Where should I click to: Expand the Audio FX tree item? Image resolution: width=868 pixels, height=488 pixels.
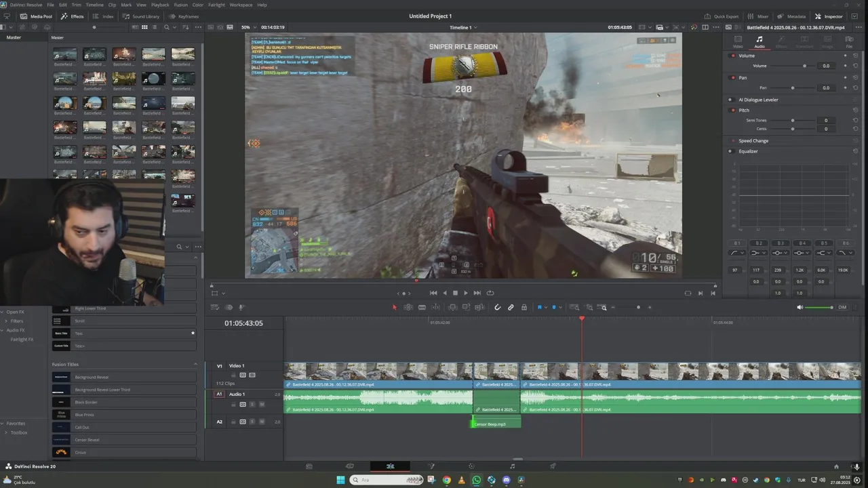coord(3,330)
